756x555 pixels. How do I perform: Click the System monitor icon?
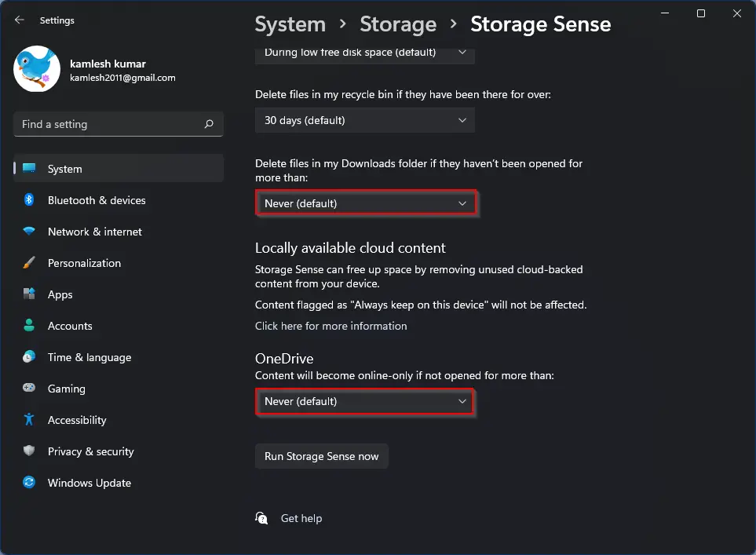(29, 168)
